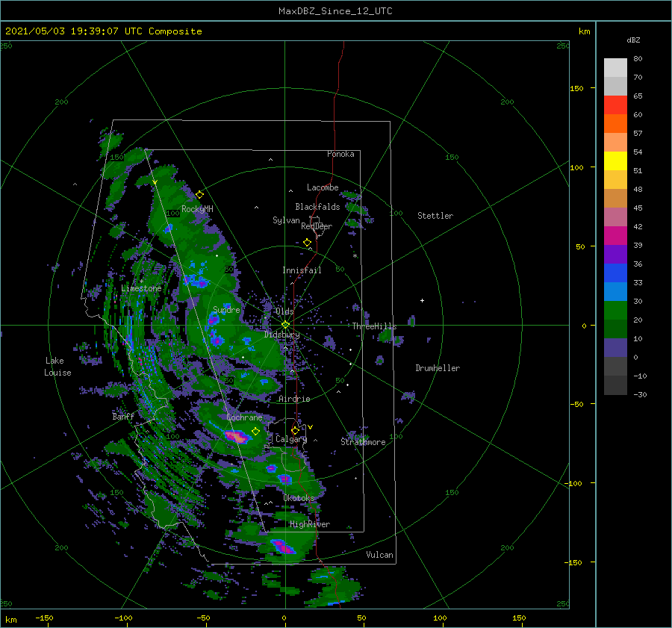The height and width of the screenshot is (628, 672).
Task: Click the orange 60-57 dBZ legend swatch
Action: [x=615, y=123]
